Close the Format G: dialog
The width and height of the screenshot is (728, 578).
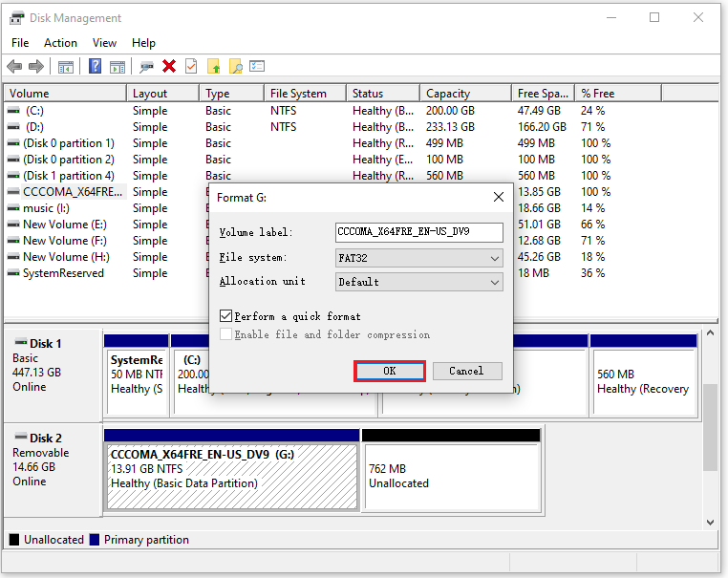[499, 198]
